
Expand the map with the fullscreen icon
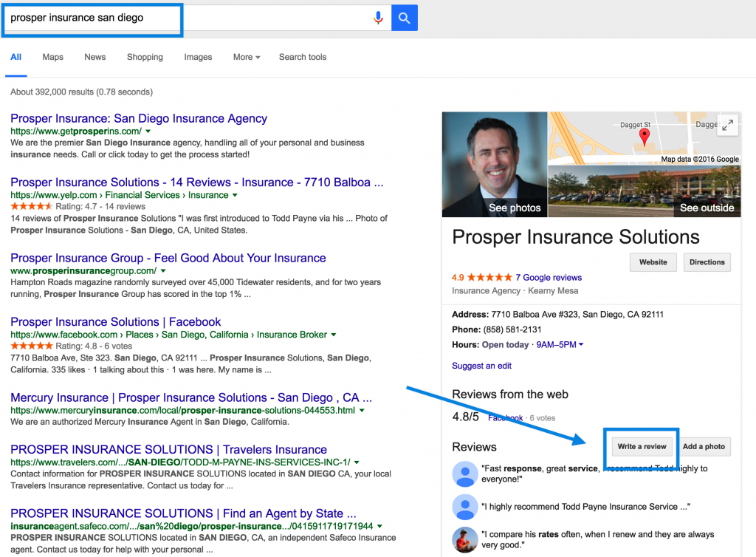tap(727, 125)
